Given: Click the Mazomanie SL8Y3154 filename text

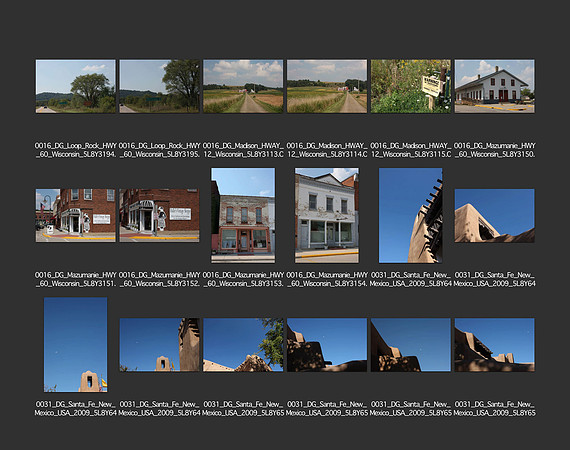Looking at the screenshot, I should click(327, 279).
